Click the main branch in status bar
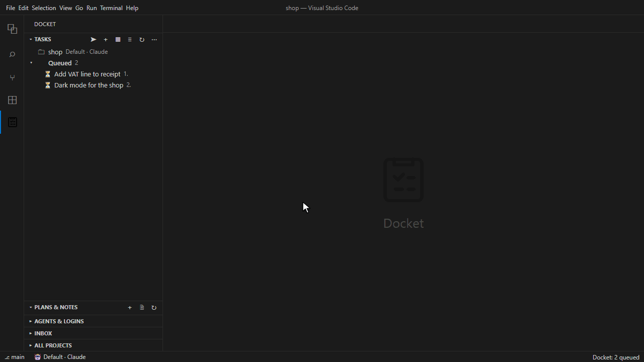Screen dimensions: 644x362 (x=15, y=357)
